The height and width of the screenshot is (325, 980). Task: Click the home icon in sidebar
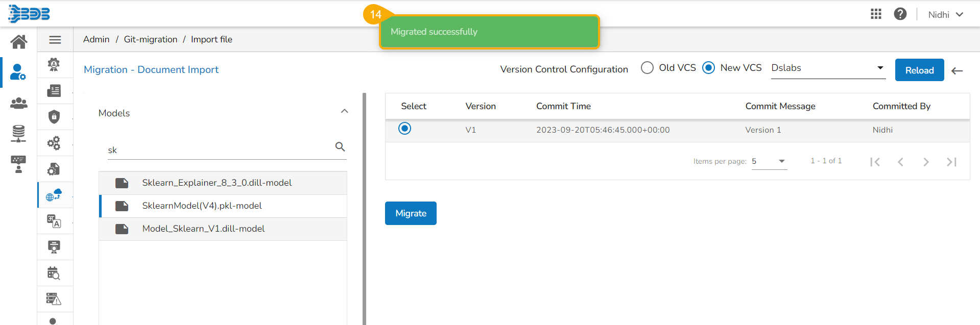pos(19,41)
